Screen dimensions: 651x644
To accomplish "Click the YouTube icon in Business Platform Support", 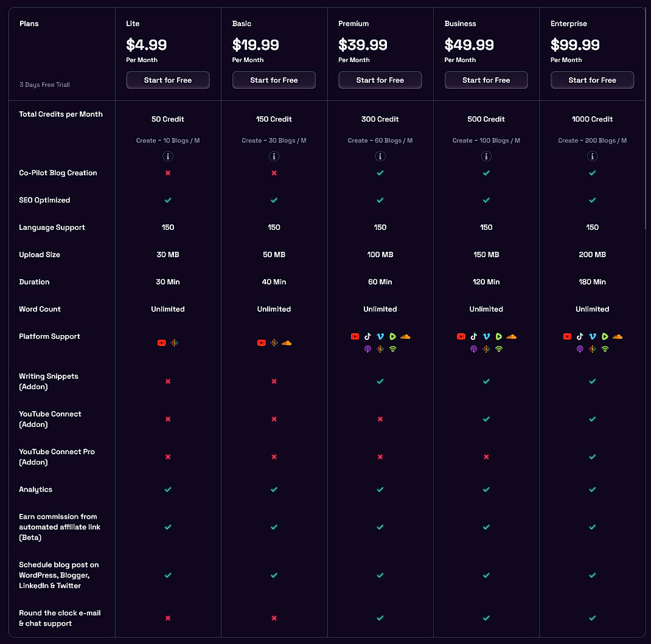I will (461, 336).
